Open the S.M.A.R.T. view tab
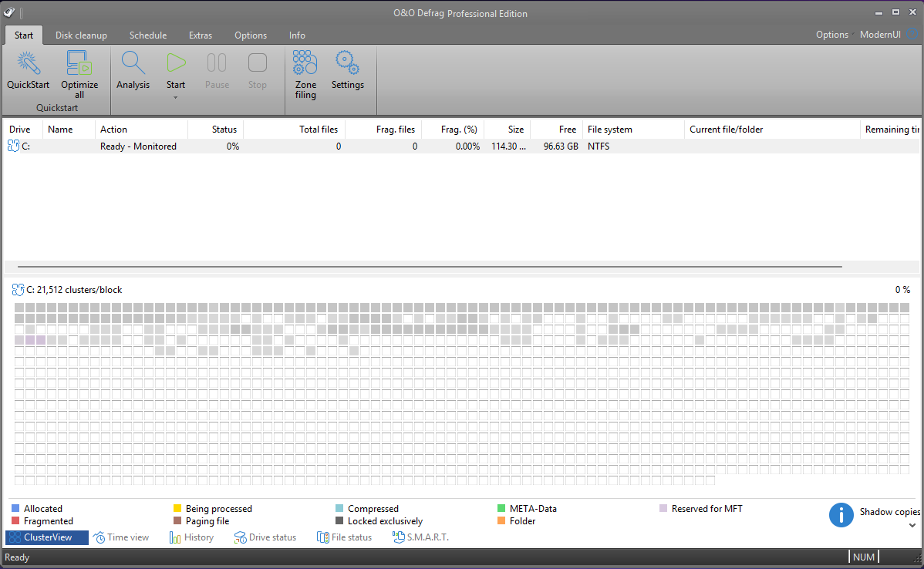924x569 pixels. 421,537
